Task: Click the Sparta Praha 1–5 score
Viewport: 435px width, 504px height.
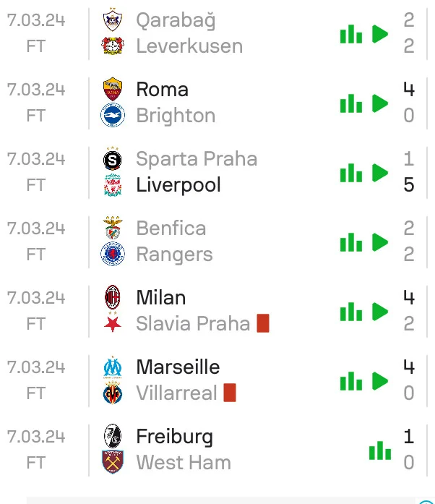Action: 409,172
